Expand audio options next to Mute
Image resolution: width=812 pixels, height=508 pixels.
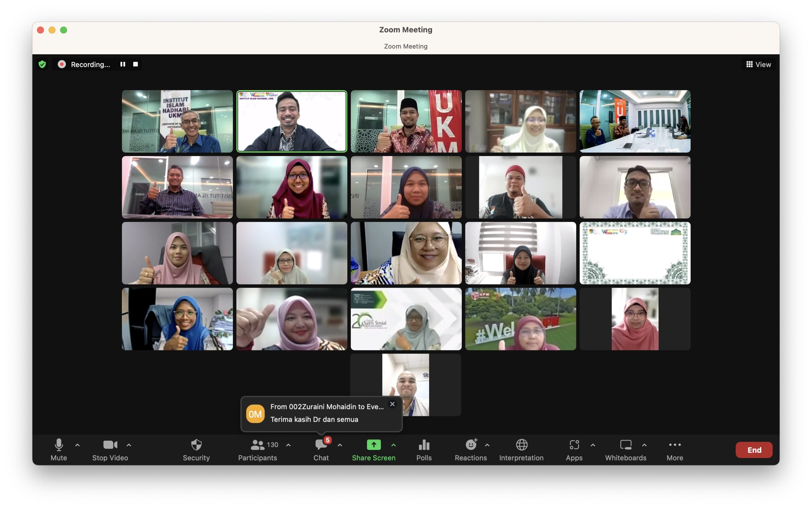(78, 445)
